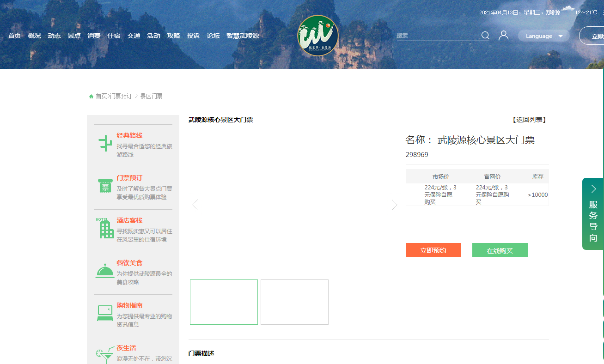Viewport: 604px width, 364px height.
Task: Click the 门票预订 breadcrumb link
Action: (x=121, y=96)
